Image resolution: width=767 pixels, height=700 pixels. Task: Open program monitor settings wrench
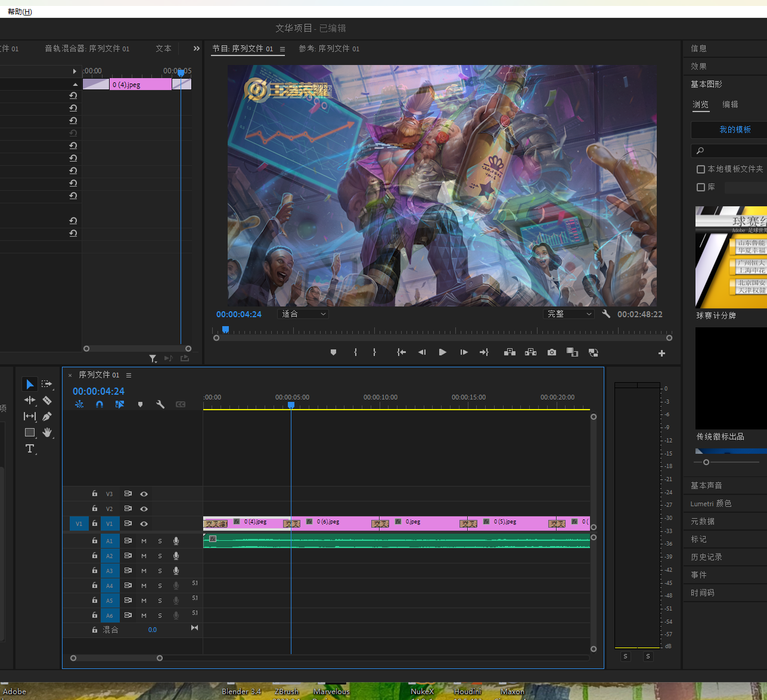tap(606, 314)
